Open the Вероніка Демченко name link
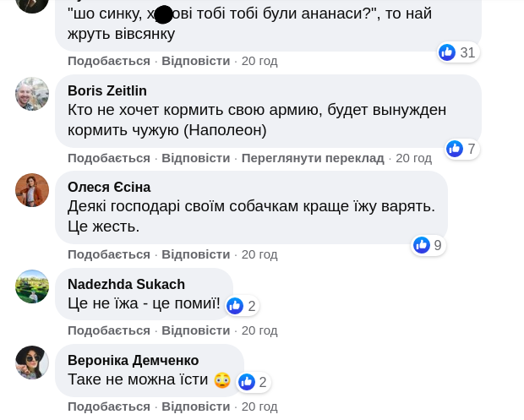The height and width of the screenshot is (420, 524). 134,360
